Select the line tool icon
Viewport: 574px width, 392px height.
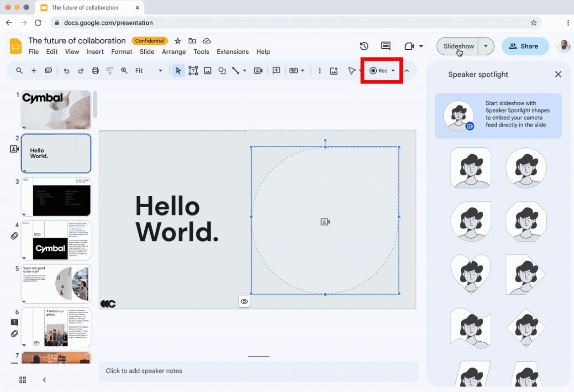[x=236, y=71]
